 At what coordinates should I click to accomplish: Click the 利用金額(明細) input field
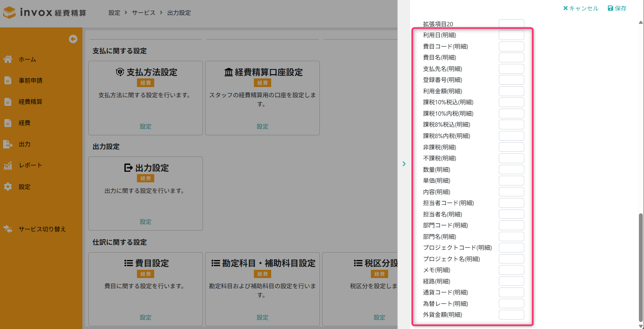coord(511,91)
